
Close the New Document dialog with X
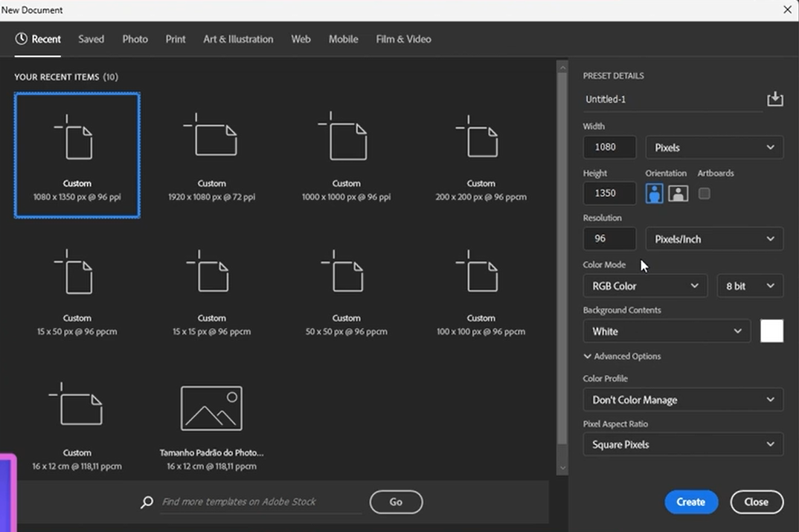click(x=787, y=10)
